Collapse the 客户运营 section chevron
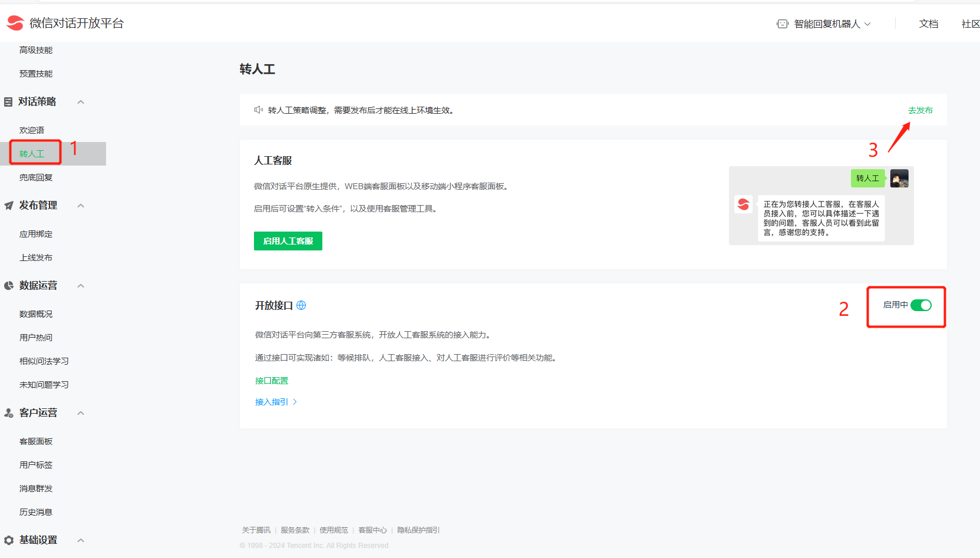980x558 pixels. (x=81, y=413)
